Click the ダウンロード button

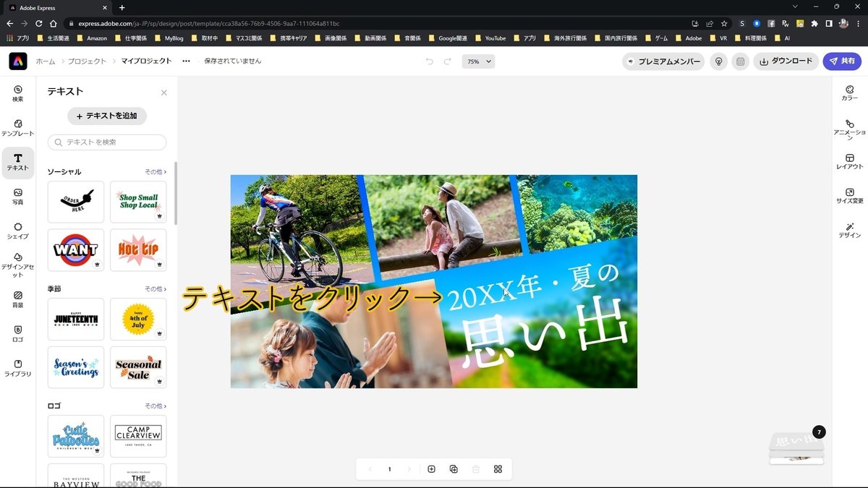[786, 61]
